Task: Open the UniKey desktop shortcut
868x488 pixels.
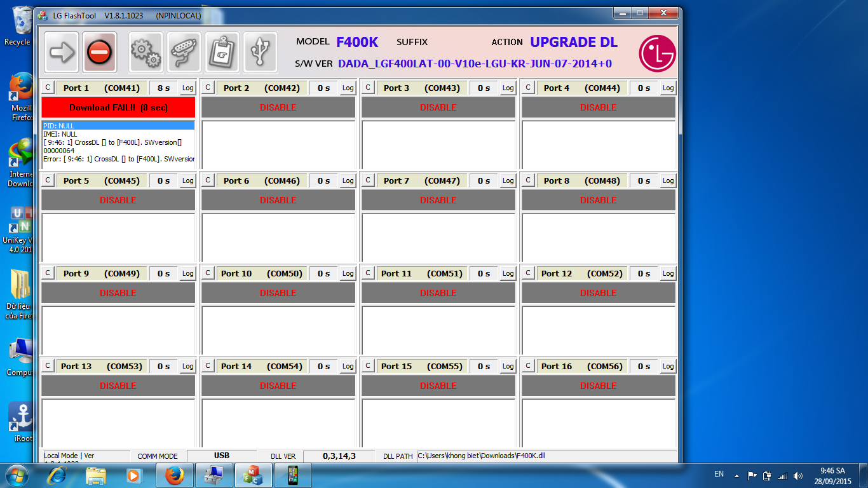Action: coord(20,229)
